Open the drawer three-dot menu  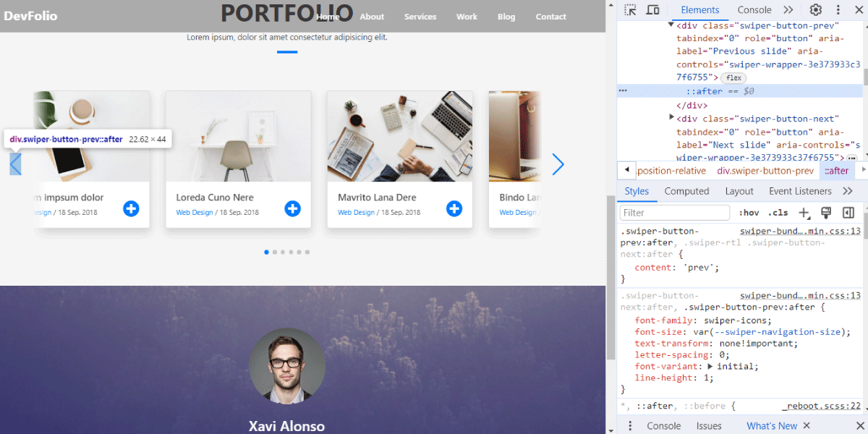pos(629,425)
